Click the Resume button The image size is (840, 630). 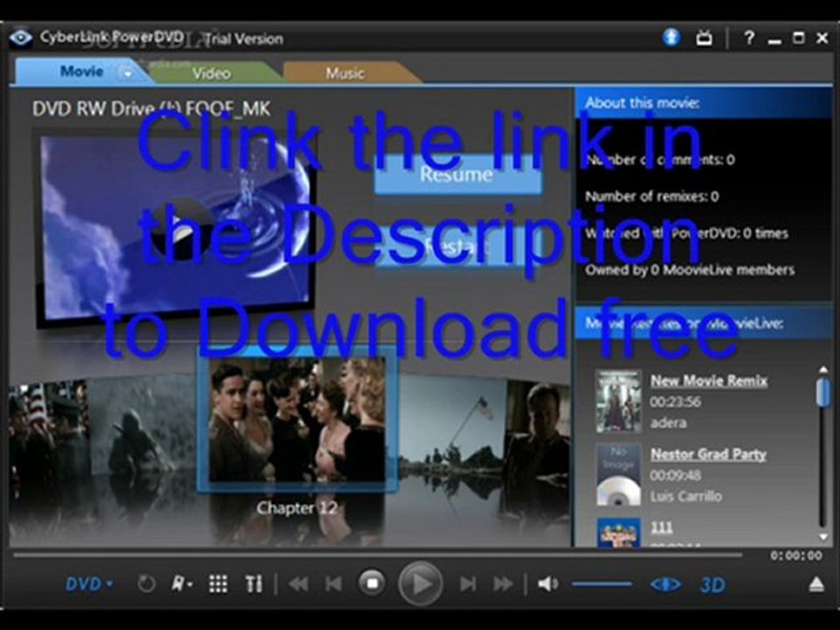457,174
